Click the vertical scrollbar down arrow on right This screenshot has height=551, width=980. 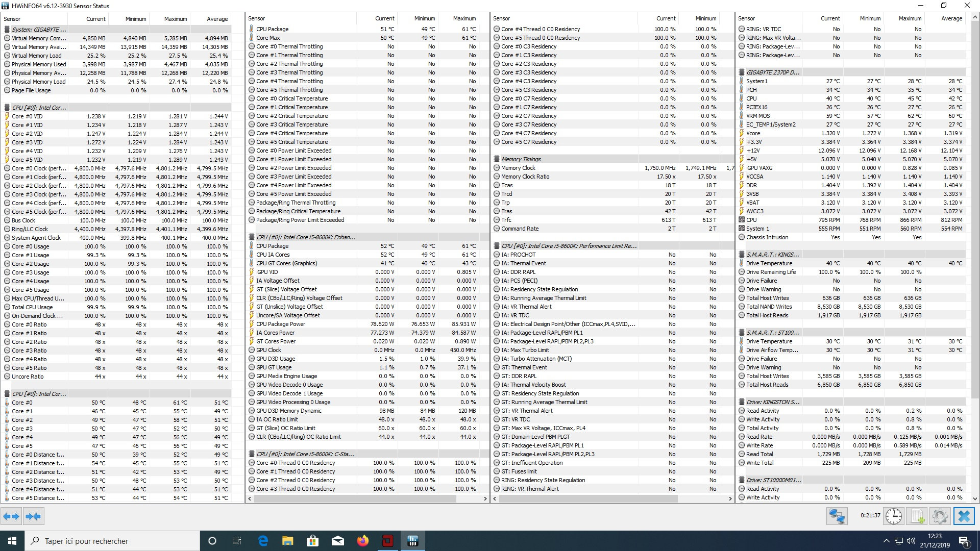975,498
